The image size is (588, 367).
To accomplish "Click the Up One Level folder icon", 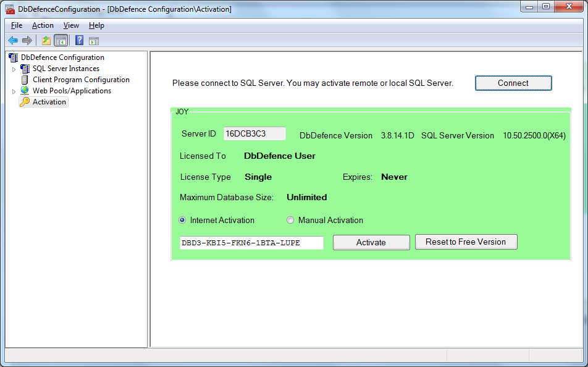I will 46,41.
